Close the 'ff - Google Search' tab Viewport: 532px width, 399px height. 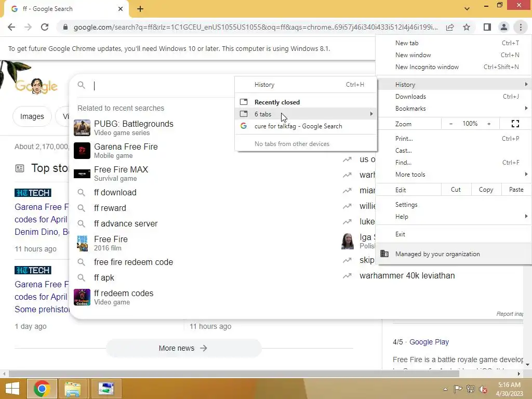pos(121,9)
